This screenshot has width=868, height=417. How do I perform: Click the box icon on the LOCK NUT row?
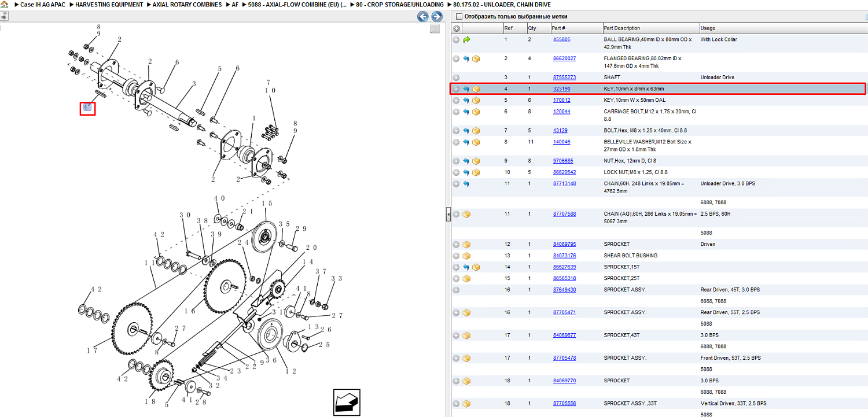pyautogui.click(x=476, y=172)
